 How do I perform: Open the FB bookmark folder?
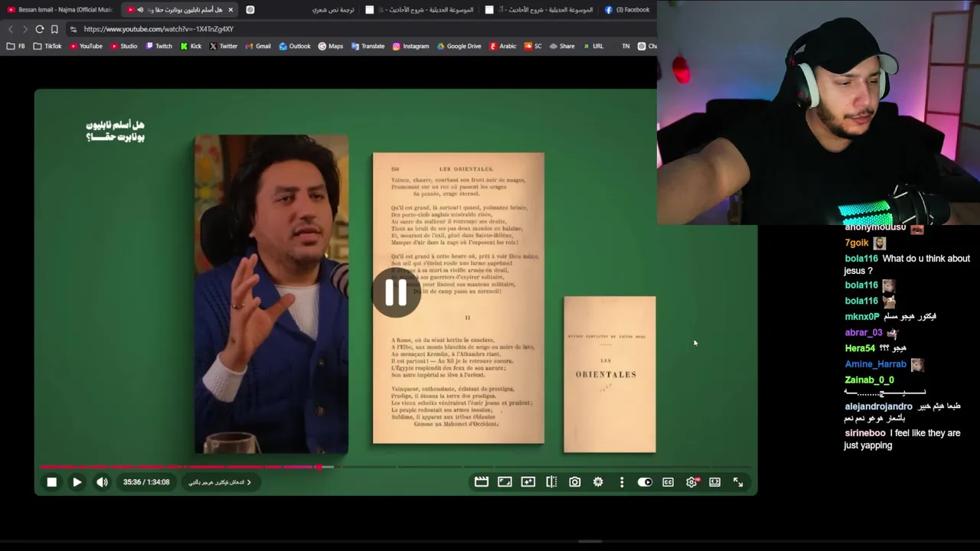tap(16, 46)
